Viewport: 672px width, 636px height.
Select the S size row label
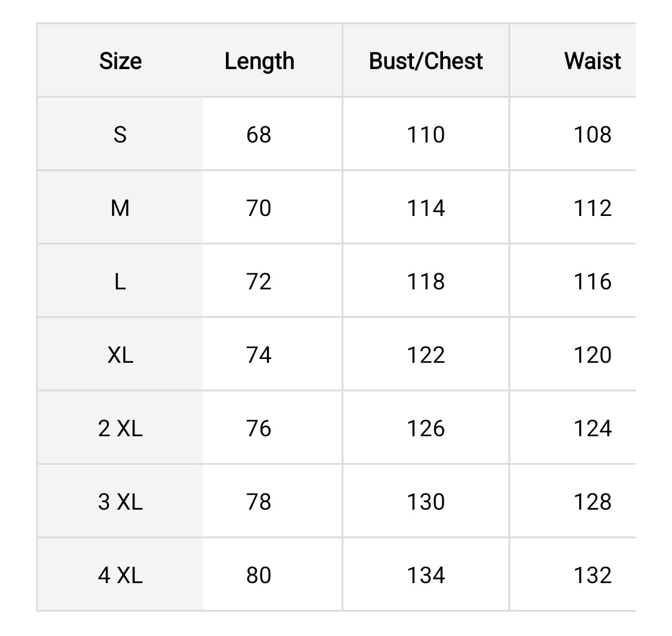(120, 134)
